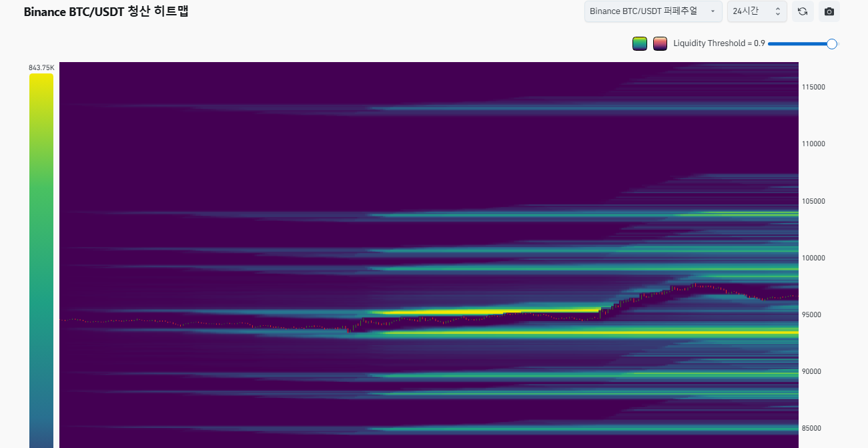Click the refresh icon button
This screenshot has height=448, width=868.
point(803,11)
